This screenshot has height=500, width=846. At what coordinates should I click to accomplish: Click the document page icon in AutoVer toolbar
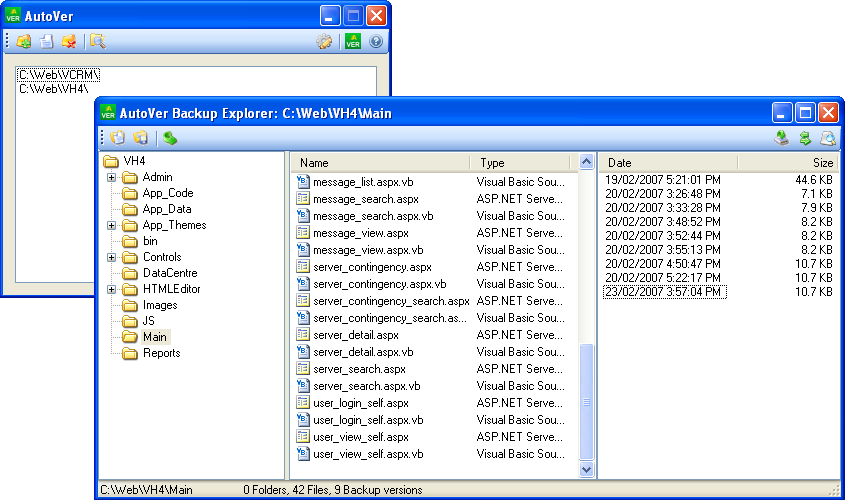point(46,42)
